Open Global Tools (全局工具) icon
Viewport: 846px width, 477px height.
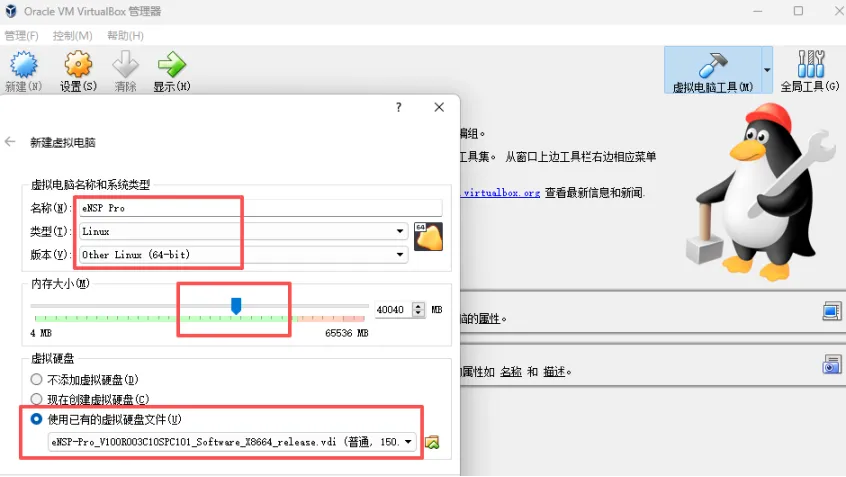[x=810, y=64]
